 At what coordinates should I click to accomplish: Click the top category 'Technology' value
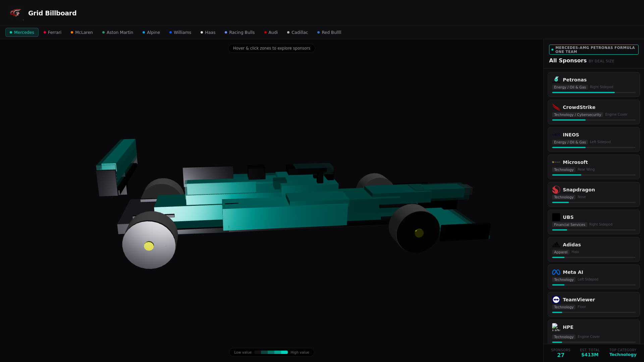pyautogui.click(x=623, y=355)
